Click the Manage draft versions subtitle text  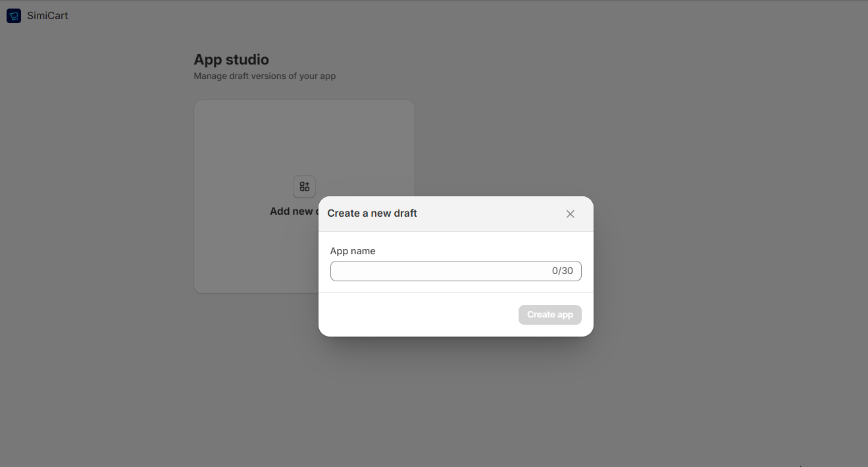pos(265,76)
